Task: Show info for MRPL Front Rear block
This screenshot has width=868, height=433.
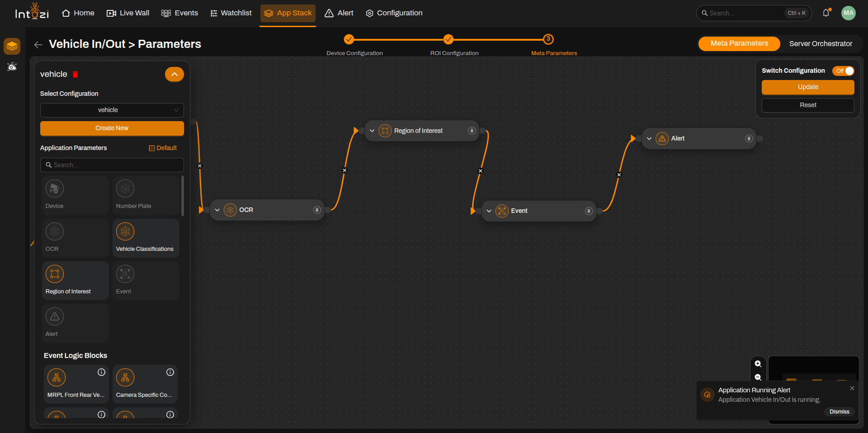Action: point(101,372)
